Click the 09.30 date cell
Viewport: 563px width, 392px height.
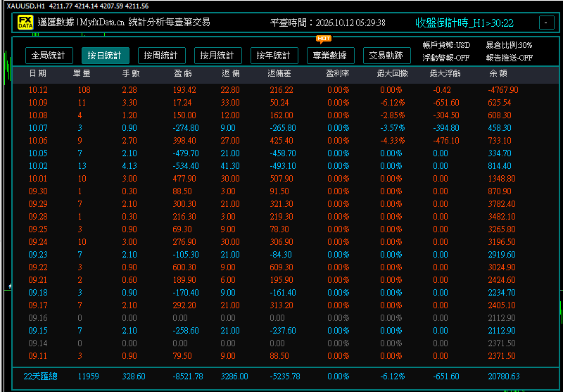[x=38, y=191]
